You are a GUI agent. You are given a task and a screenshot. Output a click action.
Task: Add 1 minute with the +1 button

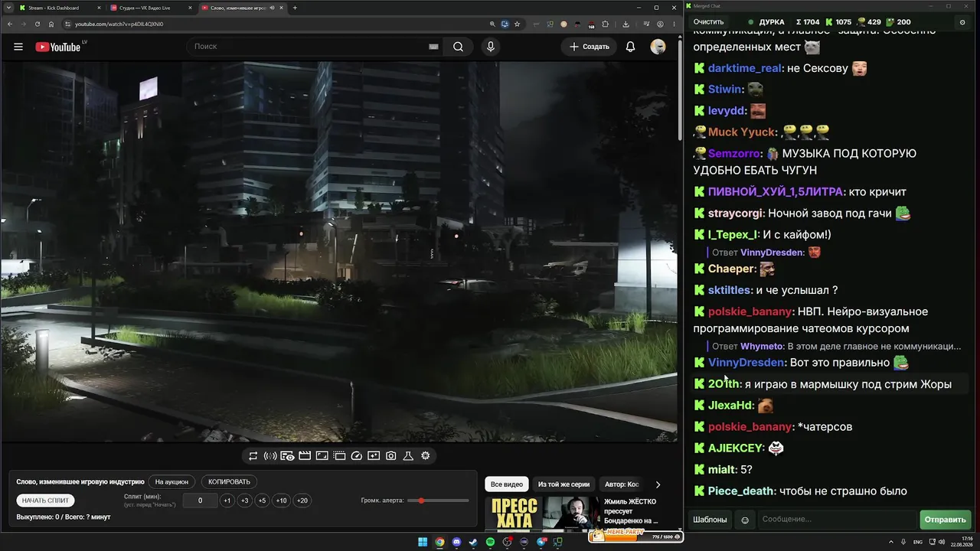click(x=227, y=500)
